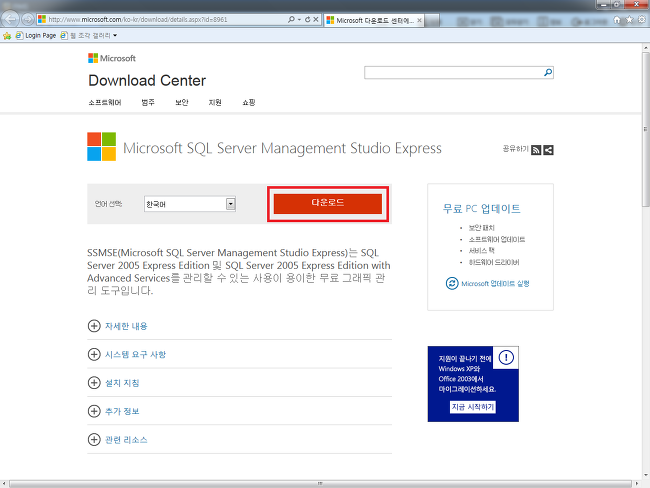
Task: Click the horizontal scrollbar right arrow
Action: (x=637, y=484)
